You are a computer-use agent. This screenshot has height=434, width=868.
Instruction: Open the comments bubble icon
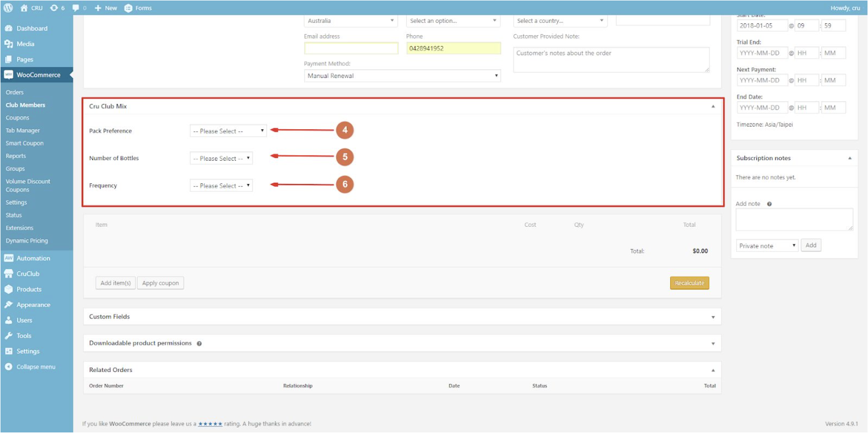tap(76, 8)
